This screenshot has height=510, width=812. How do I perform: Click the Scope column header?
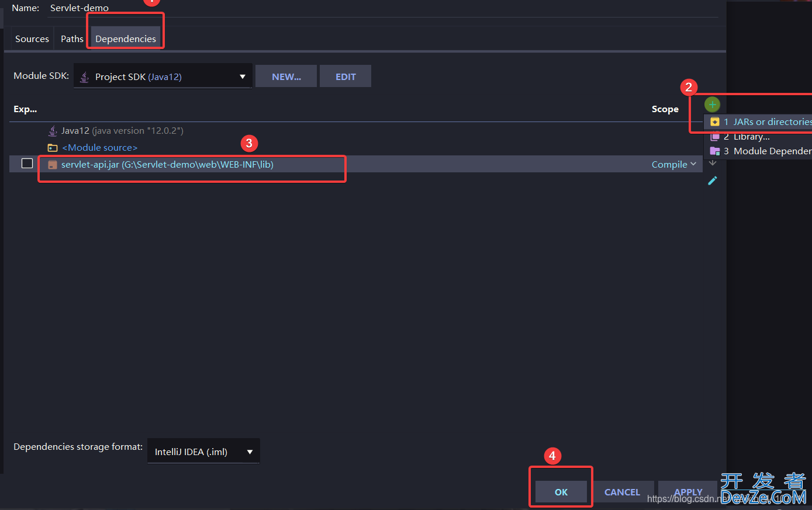665,109
